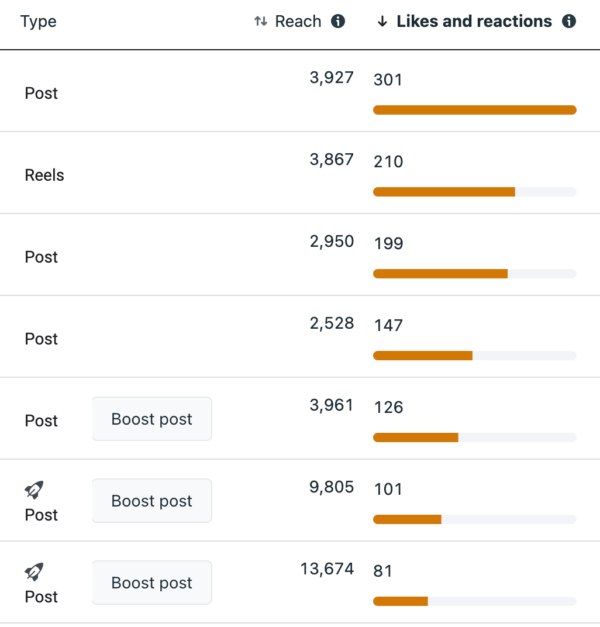Select the Post row with 2,528 reach
This screenshot has height=627, width=600.
41,339
